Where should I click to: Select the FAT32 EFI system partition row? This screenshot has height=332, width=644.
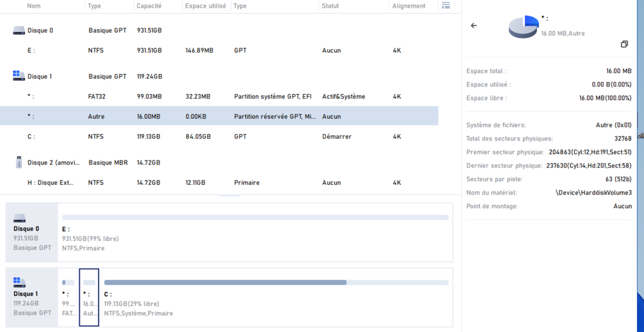point(219,97)
